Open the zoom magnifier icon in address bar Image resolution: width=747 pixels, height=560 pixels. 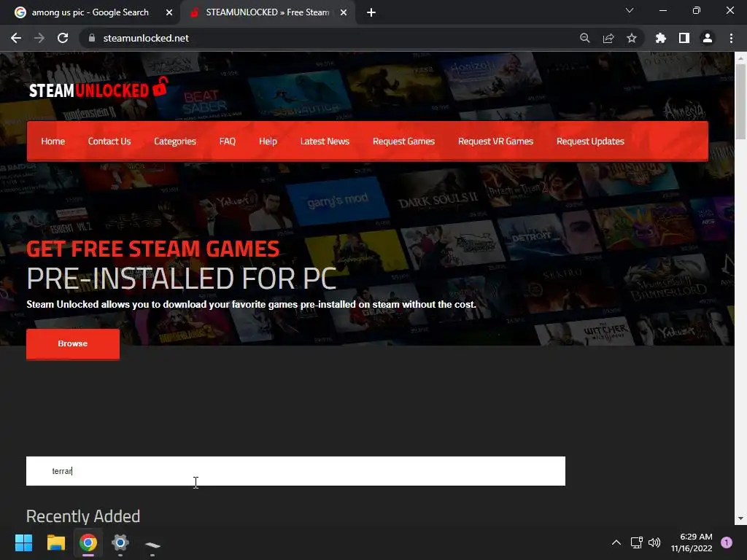tap(585, 38)
